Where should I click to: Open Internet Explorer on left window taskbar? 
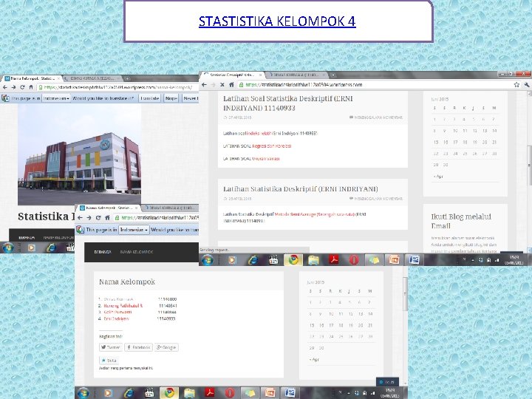point(51,248)
